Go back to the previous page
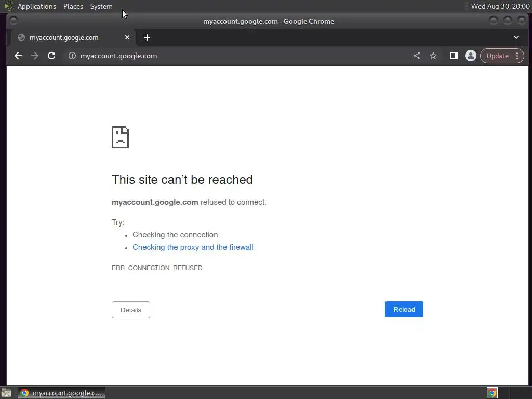Screen dimensions: 532x399 [18, 56]
